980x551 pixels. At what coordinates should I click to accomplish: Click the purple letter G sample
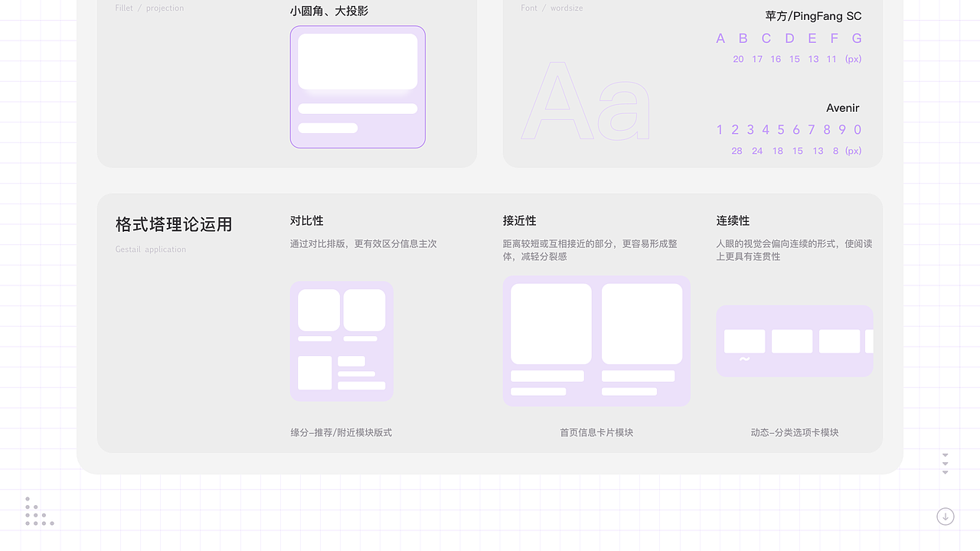click(857, 38)
